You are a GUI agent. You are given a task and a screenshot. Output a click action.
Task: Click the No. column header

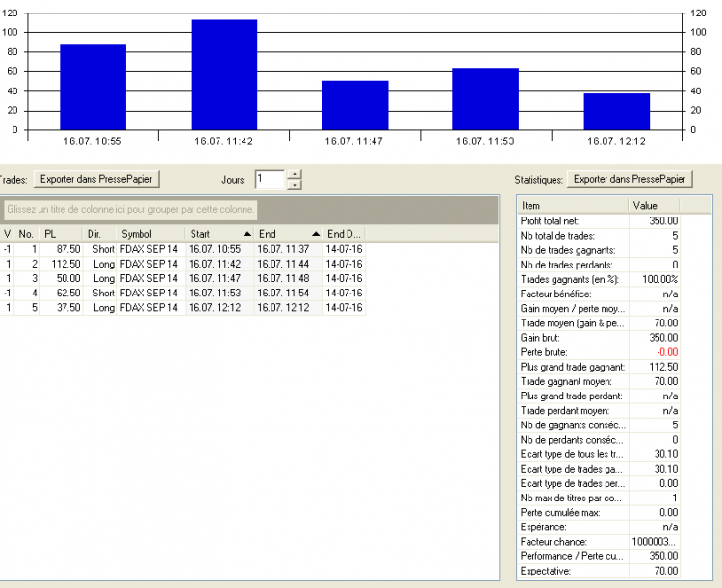27,234
